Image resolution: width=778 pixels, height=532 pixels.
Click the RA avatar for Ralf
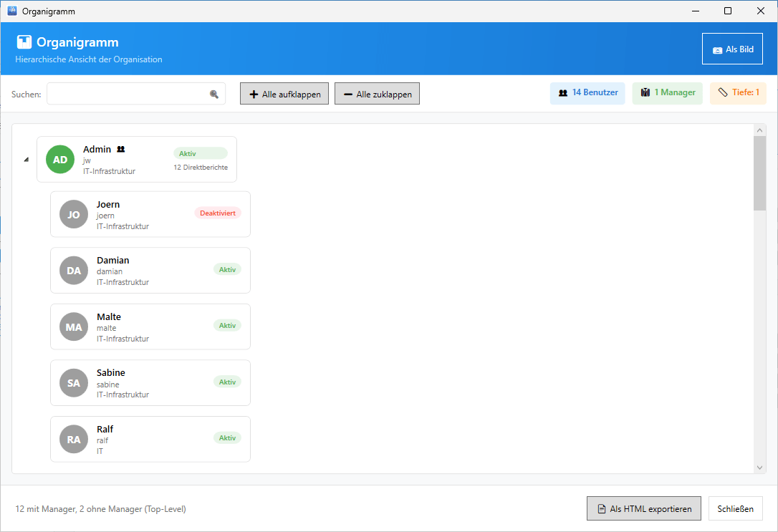point(74,439)
